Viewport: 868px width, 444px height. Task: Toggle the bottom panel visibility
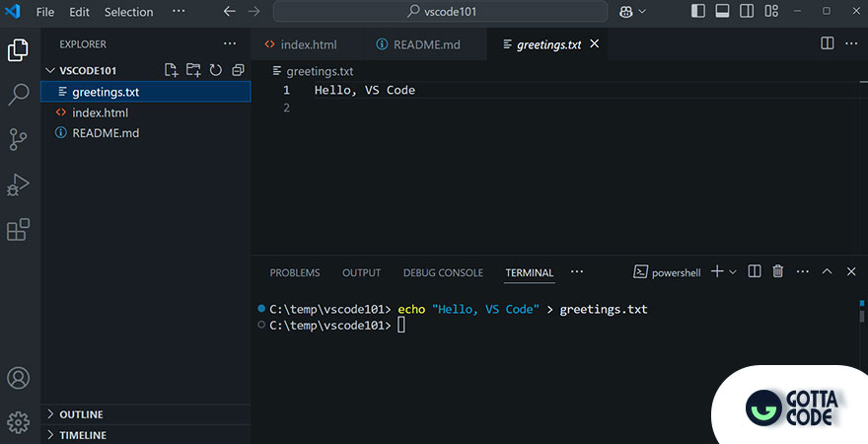pyautogui.click(x=722, y=11)
